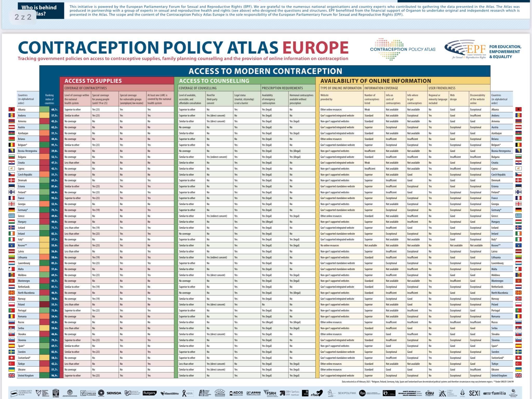Click the Sweden flag right of the country name

518,352
